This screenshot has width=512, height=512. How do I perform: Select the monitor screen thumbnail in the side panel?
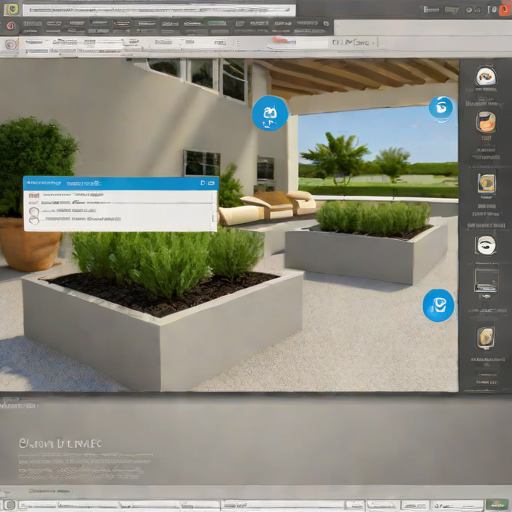(x=486, y=279)
